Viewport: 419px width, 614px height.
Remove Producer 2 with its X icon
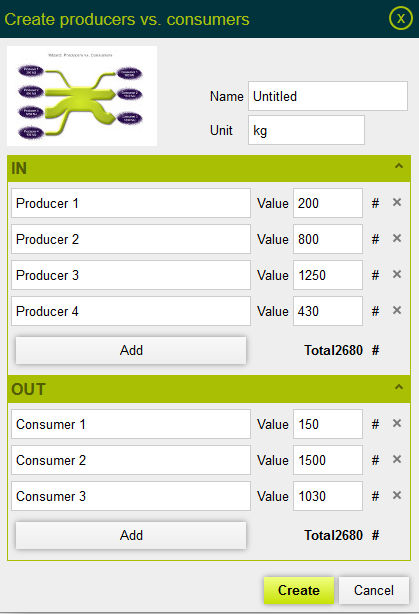pyautogui.click(x=397, y=238)
